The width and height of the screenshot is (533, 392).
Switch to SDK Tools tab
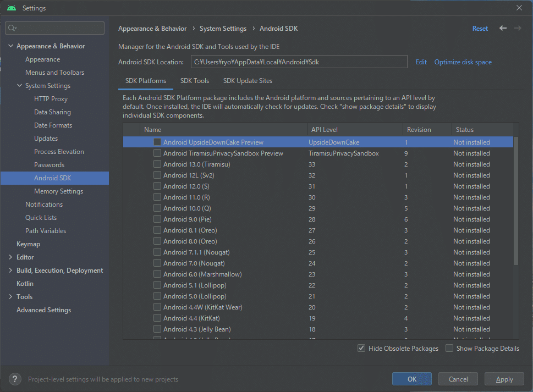[x=194, y=81]
